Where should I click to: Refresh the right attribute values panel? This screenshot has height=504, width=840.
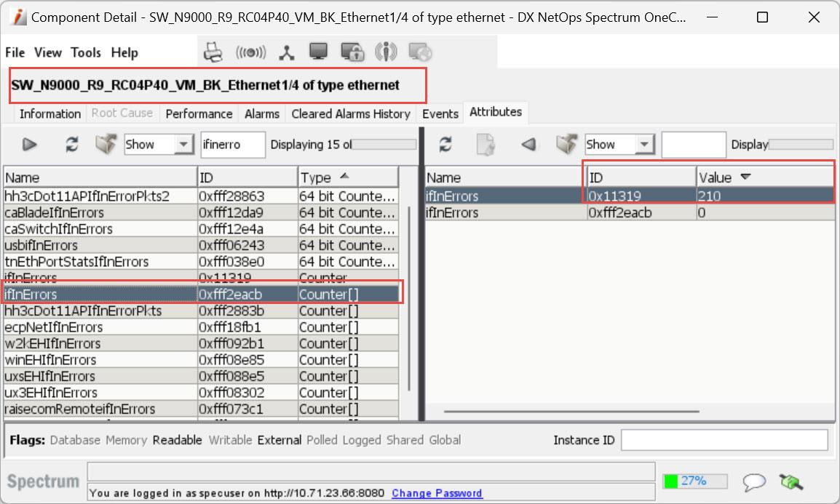click(445, 145)
